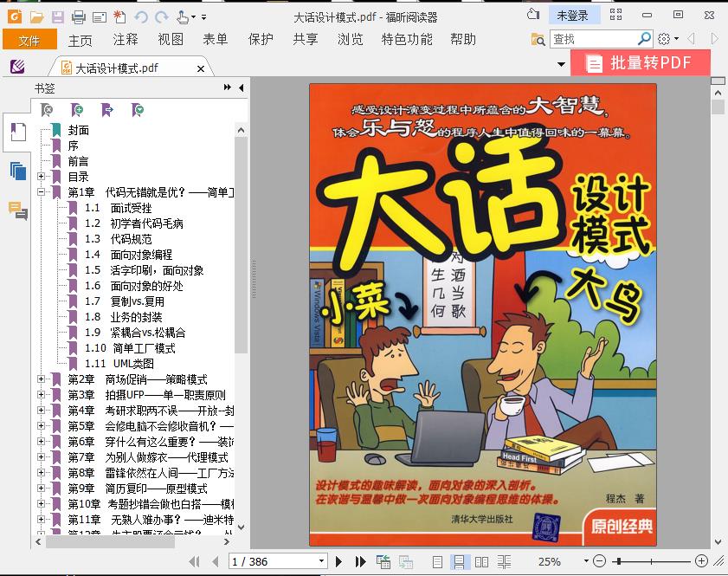Viewport: 728px width, 576px height.
Task: Click the Foxit Reader application logo icon
Action: point(15,16)
